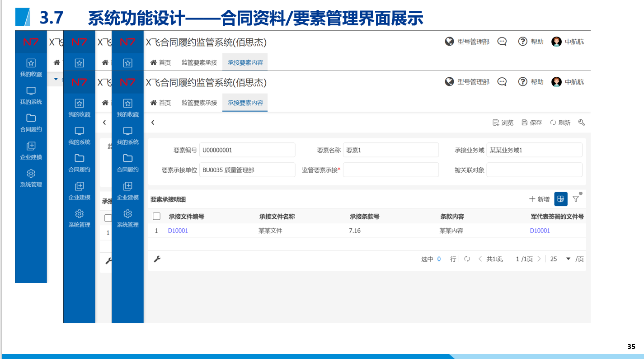Click the wrench icon below the detail table
644x359 pixels.
click(157, 259)
